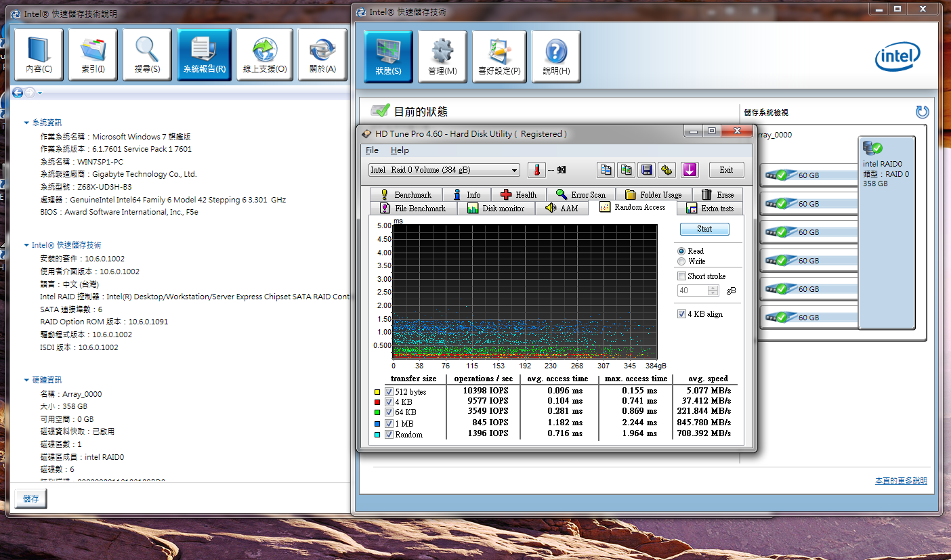The image size is (951, 560).
Task: Switch to the Info tab
Action: click(x=466, y=195)
